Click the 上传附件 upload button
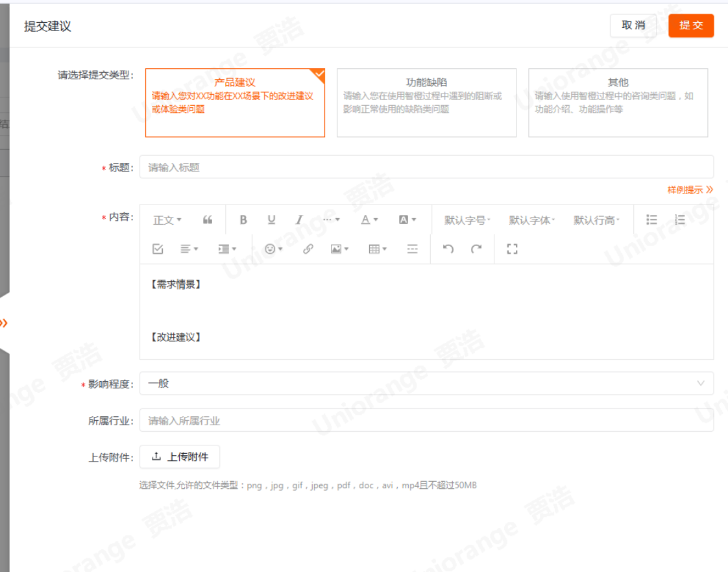 (x=180, y=457)
